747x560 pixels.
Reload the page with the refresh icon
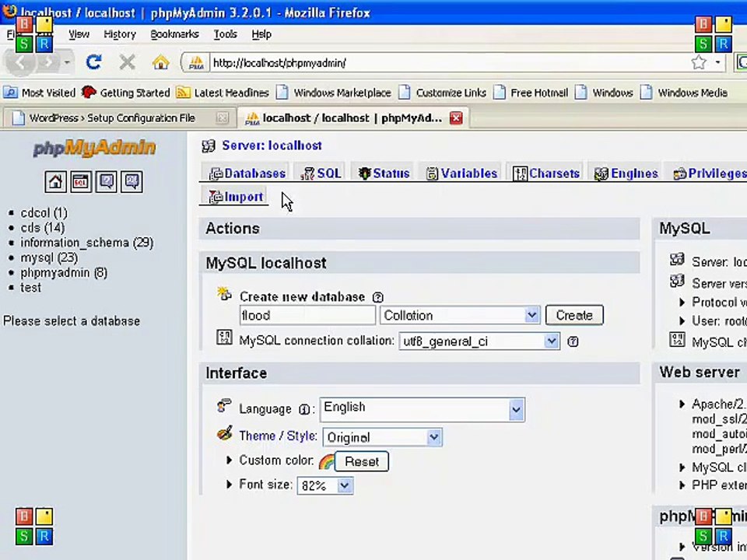pos(93,62)
